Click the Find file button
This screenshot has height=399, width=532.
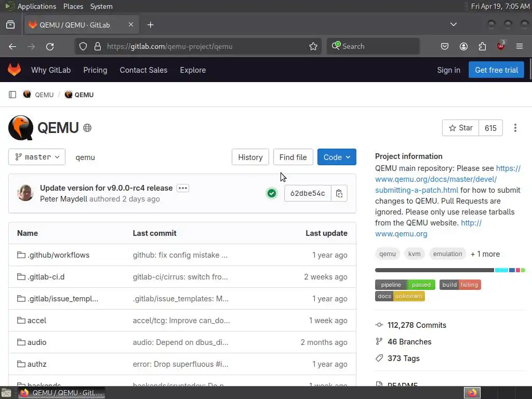pyautogui.click(x=293, y=157)
